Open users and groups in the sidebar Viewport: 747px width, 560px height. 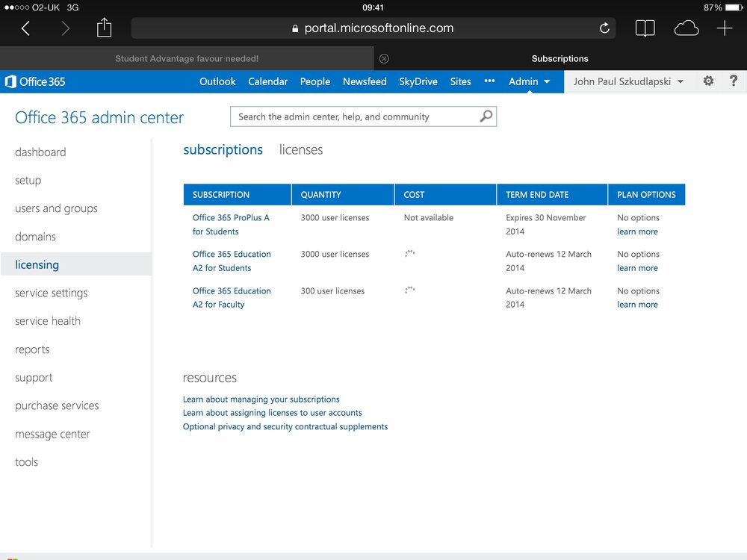[56, 208]
